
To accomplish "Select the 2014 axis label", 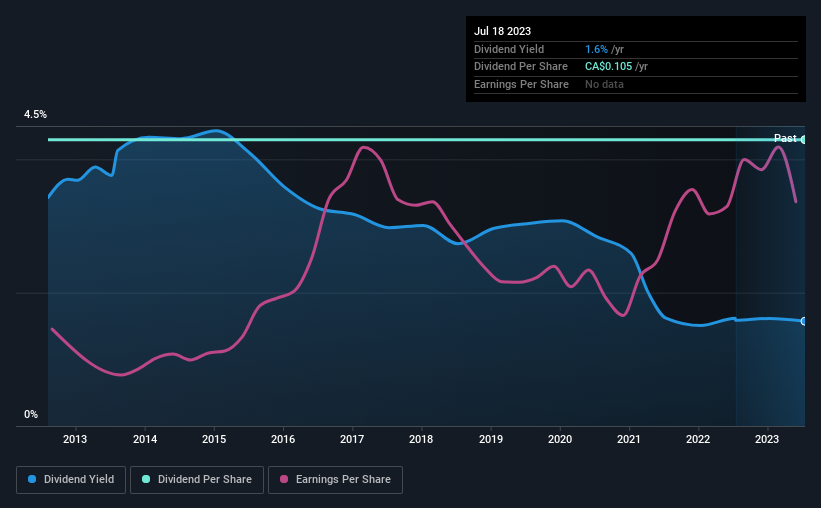I will coord(145,439).
